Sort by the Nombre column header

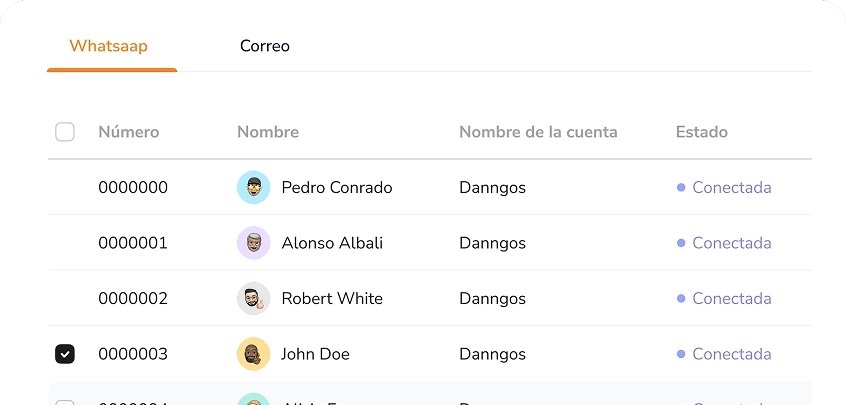[x=267, y=132]
